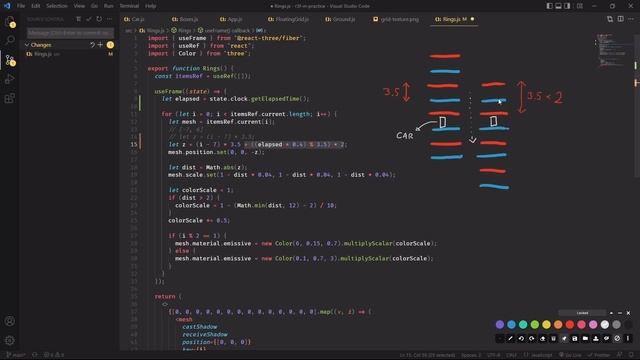Undo last stroke in drawing toolbar
The image size is (640, 360).
[x=521, y=338]
